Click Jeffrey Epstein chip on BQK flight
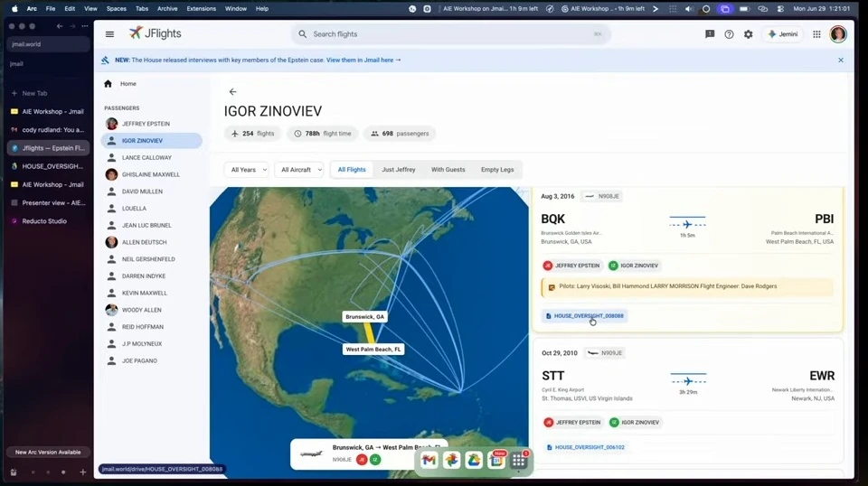868x486 pixels. click(x=572, y=266)
